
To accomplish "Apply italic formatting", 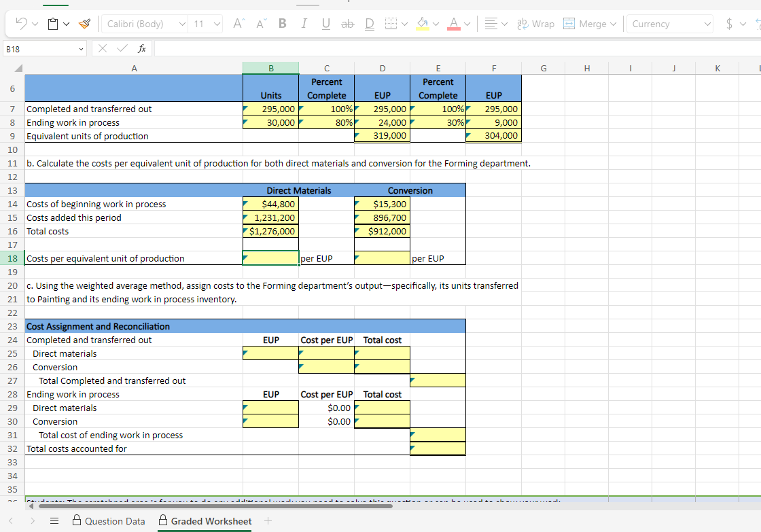I will [x=304, y=23].
